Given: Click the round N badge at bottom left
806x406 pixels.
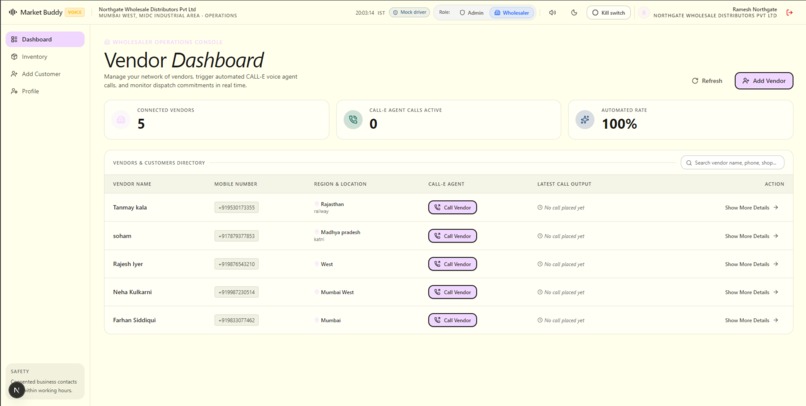Looking at the screenshot, I should coord(17,390).
